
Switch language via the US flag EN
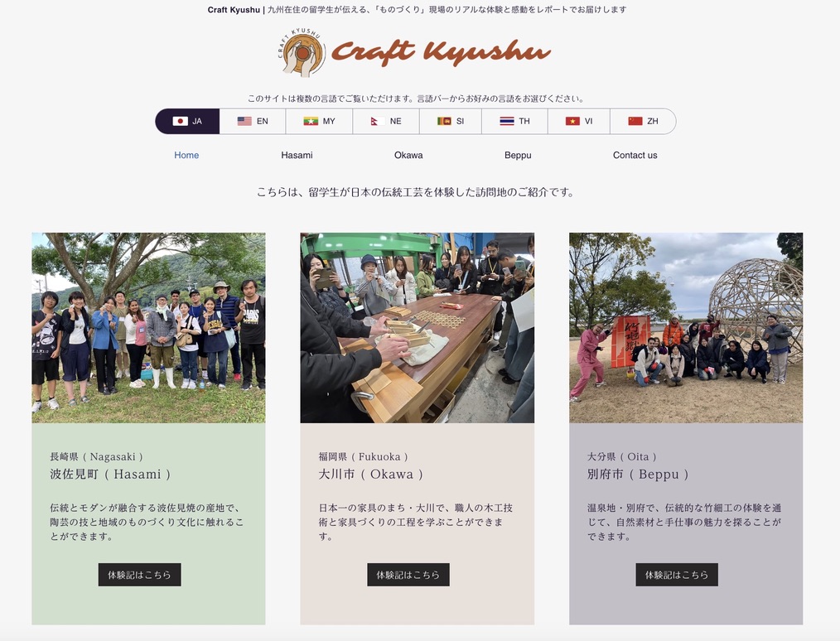pyautogui.click(x=253, y=121)
